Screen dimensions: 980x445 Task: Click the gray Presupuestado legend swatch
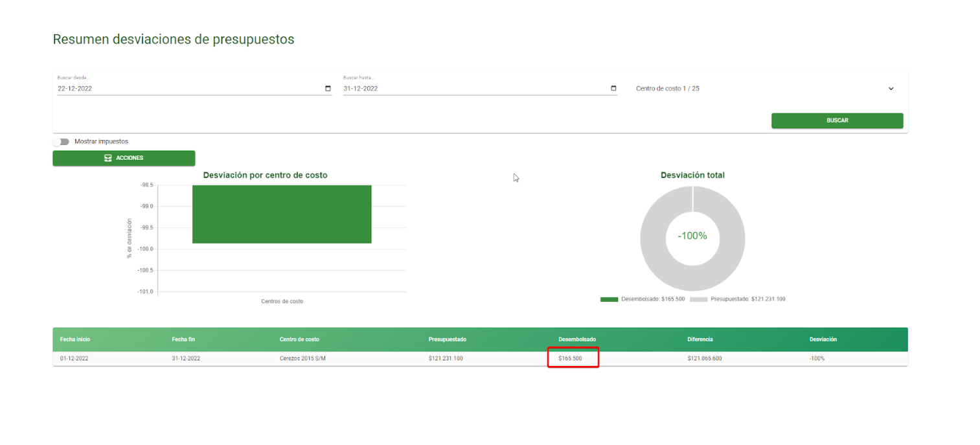point(698,299)
